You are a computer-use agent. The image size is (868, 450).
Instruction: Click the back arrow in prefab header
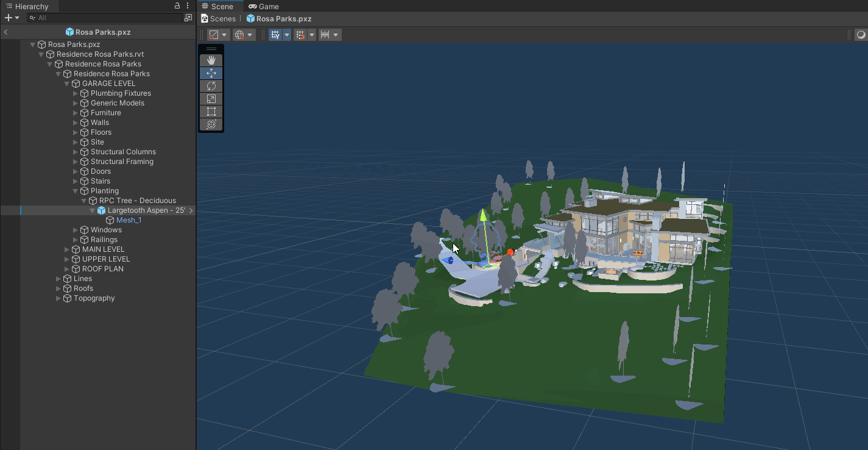(5, 32)
